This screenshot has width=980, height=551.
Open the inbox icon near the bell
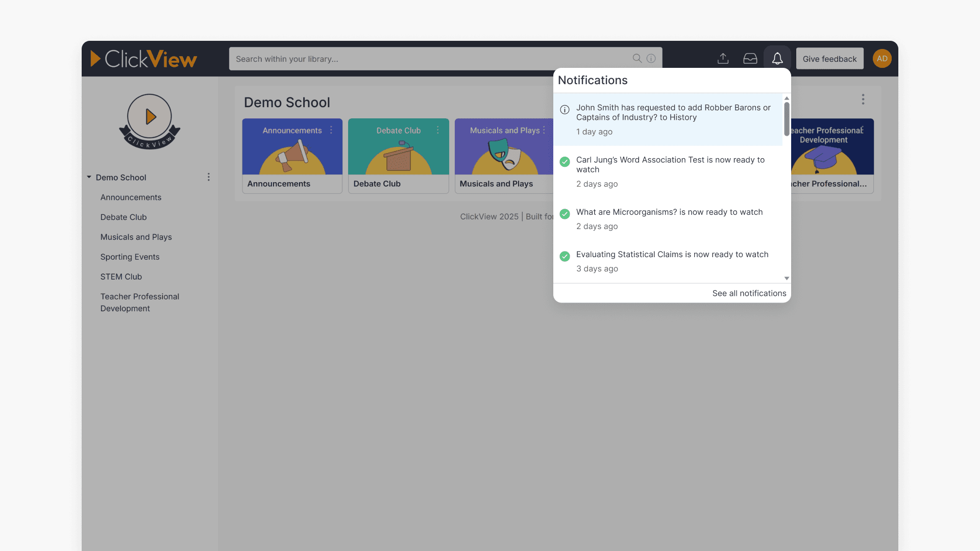click(750, 58)
